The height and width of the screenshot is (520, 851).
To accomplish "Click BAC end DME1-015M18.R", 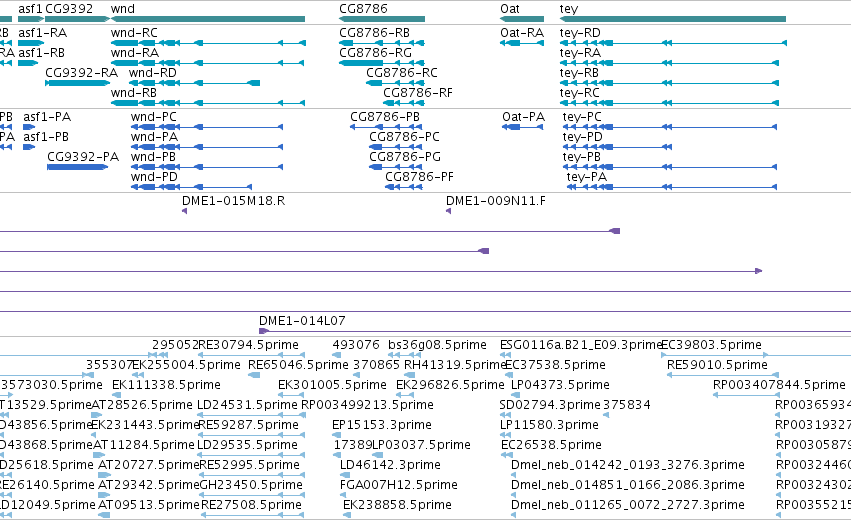I will pyautogui.click(x=233, y=201).
